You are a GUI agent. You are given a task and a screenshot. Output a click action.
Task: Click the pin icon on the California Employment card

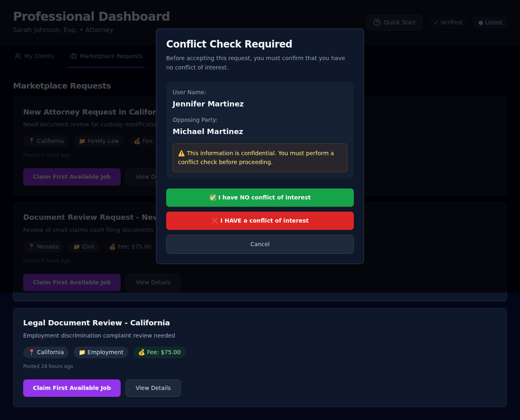coord(32,352)
